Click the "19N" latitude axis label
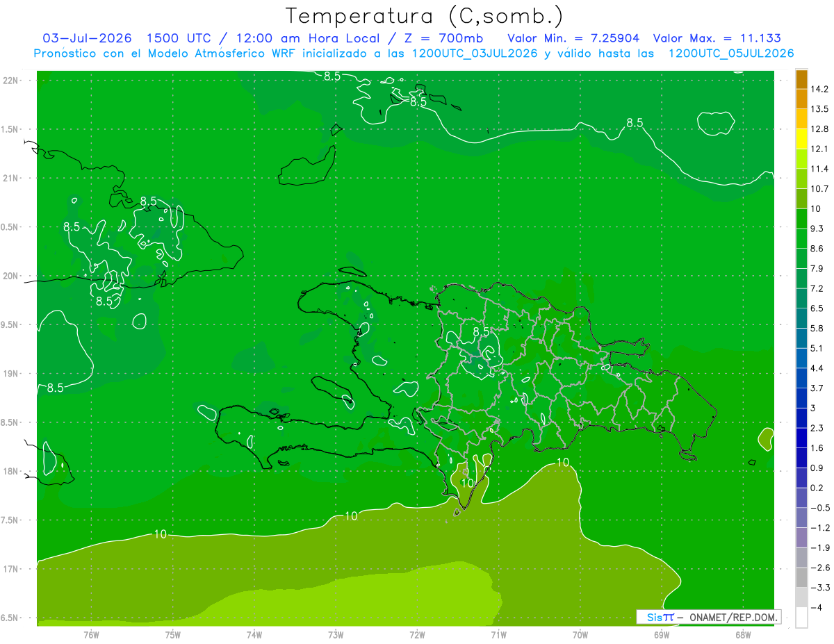This screenshot has height=644, width=834. (x=11, y=374)
